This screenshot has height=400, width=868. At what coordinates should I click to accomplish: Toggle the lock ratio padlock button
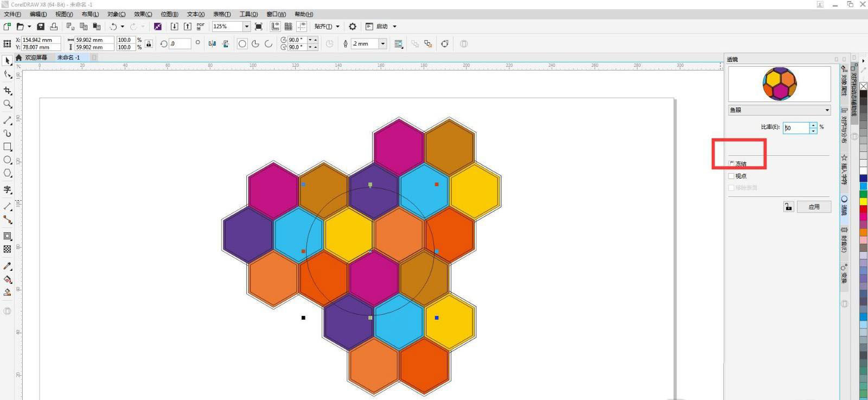(x=788, y=207)
